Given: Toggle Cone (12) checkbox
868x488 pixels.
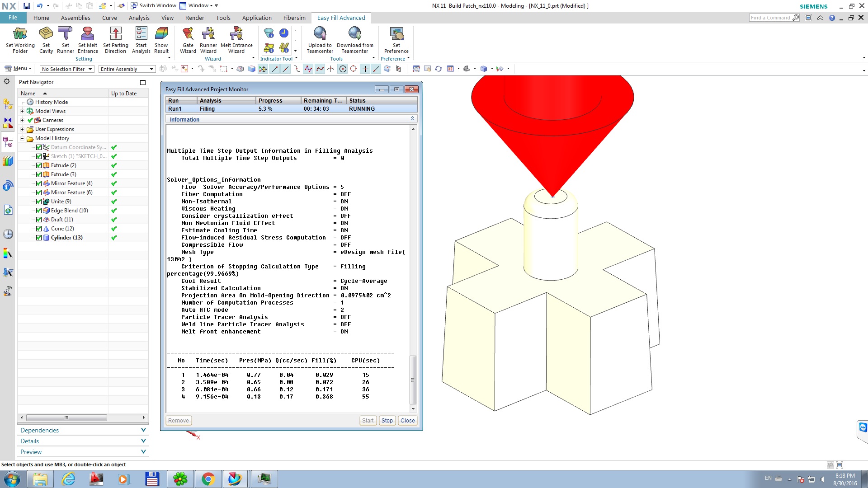Looking at the screenshot, I should (39, 229).
